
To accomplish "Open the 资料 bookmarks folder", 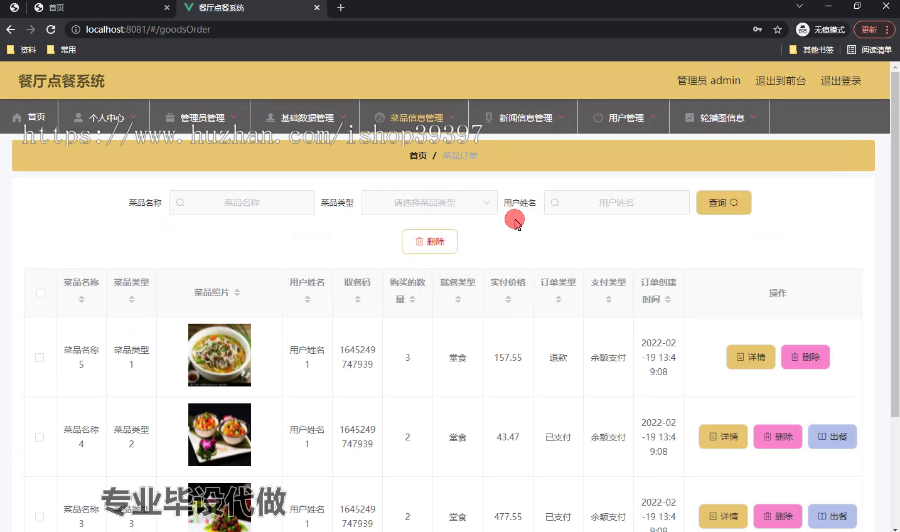I will pos(21,50).
